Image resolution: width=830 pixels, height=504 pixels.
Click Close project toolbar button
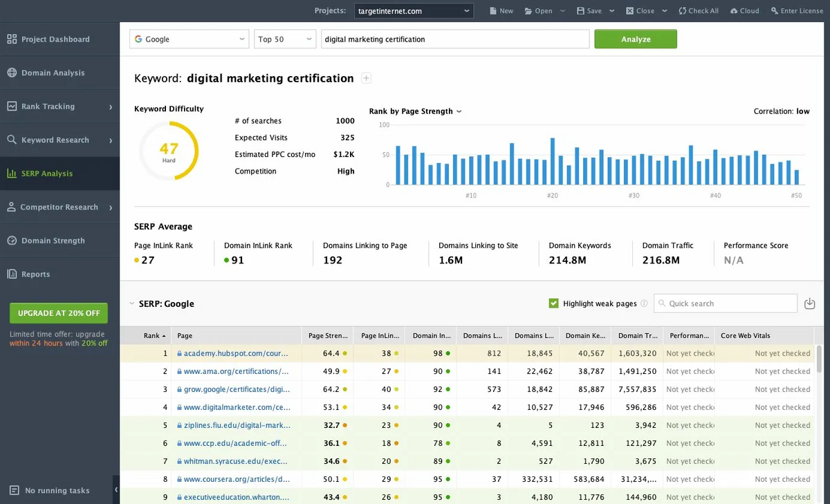pos(640,10)
